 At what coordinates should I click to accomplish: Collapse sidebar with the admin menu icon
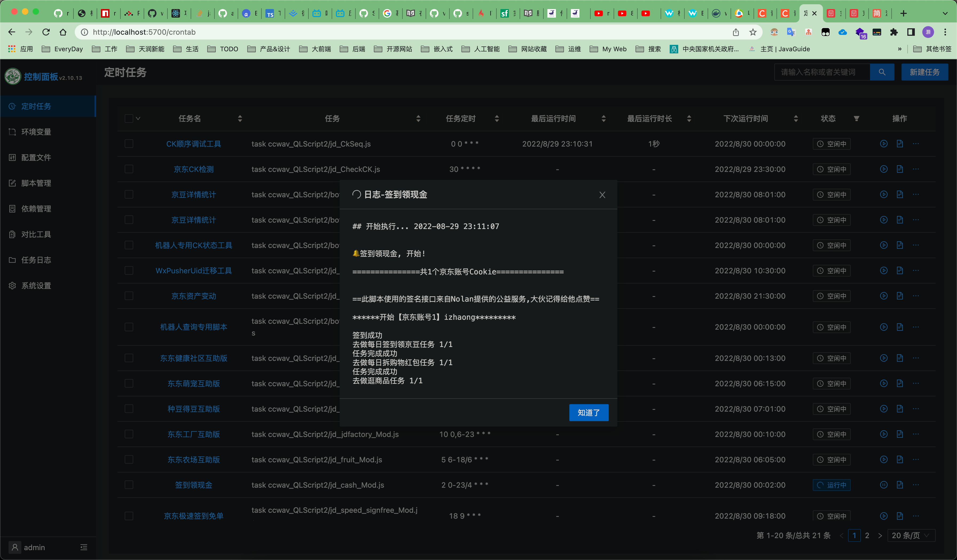pos(84,547)
